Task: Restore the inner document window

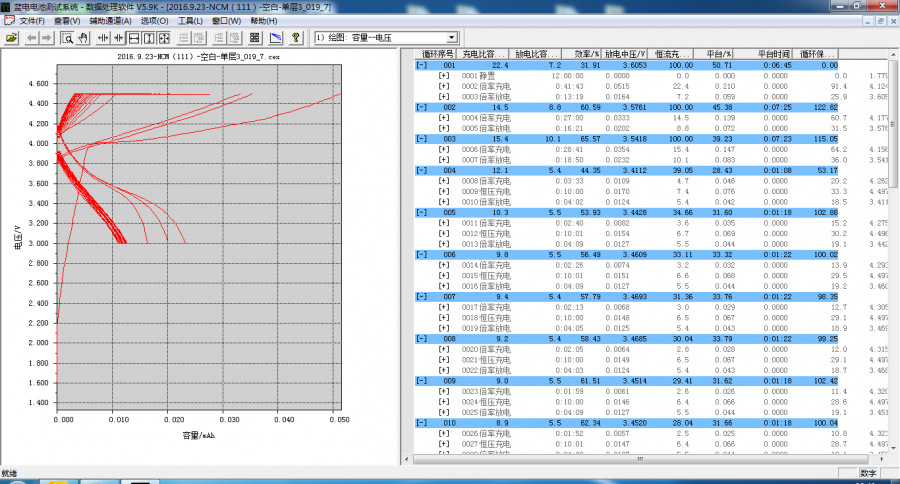Action: [x=881, y=21]
